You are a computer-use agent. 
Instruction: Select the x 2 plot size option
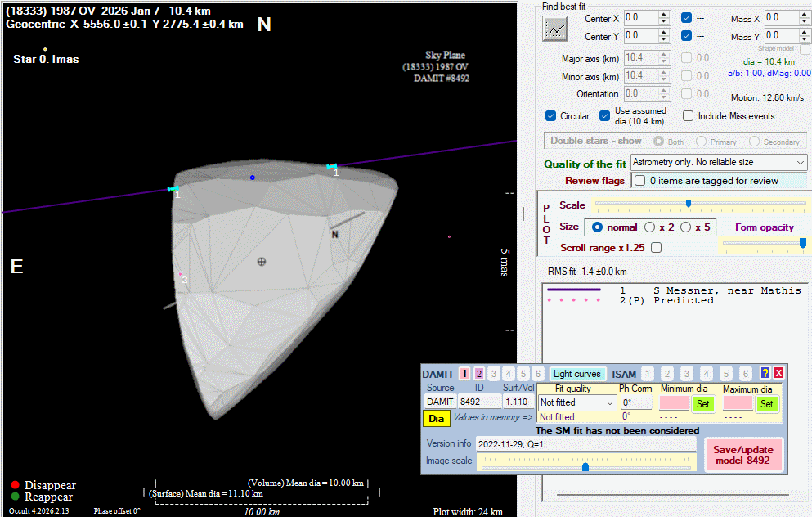click(651, 227)
